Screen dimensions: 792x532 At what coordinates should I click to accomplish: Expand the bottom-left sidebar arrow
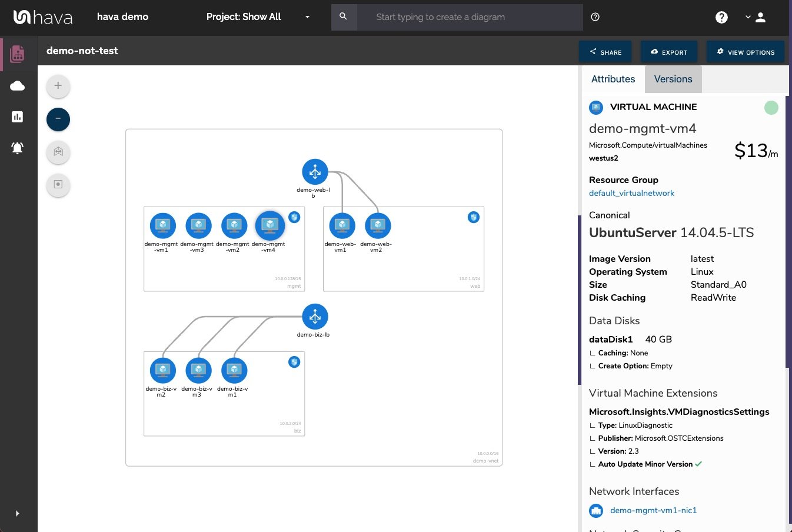17,513
